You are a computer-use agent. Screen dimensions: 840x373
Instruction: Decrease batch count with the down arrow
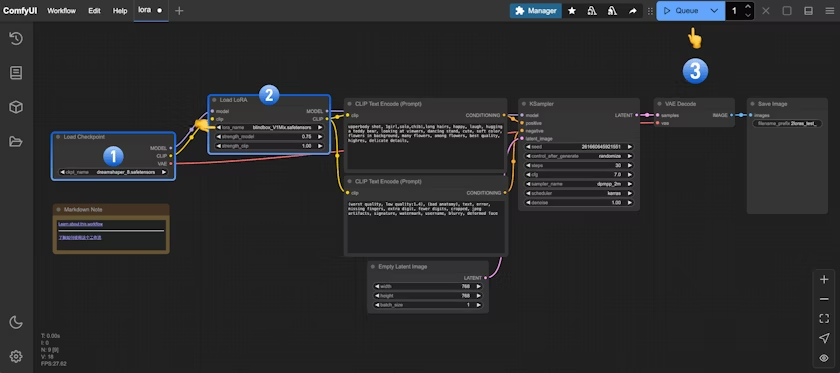point(748,16)
